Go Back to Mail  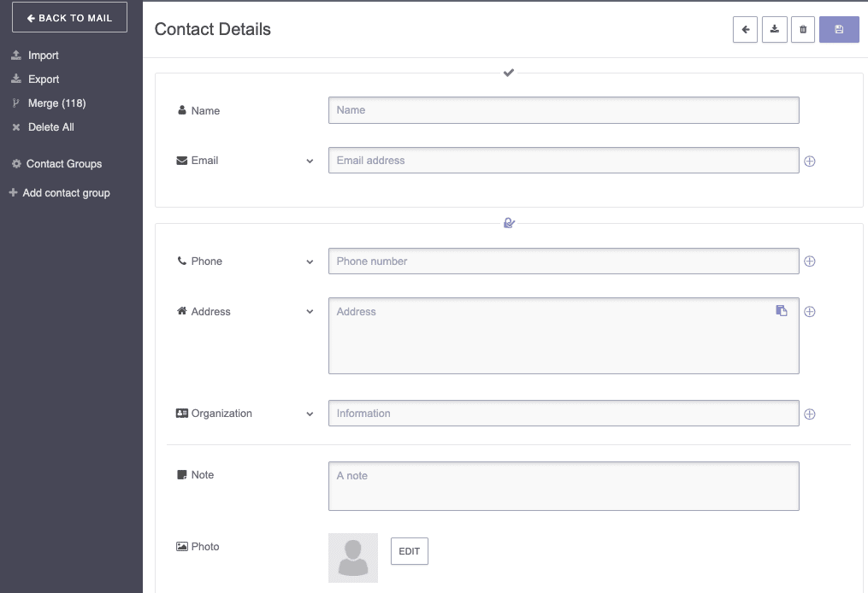(x=70, y=17)
